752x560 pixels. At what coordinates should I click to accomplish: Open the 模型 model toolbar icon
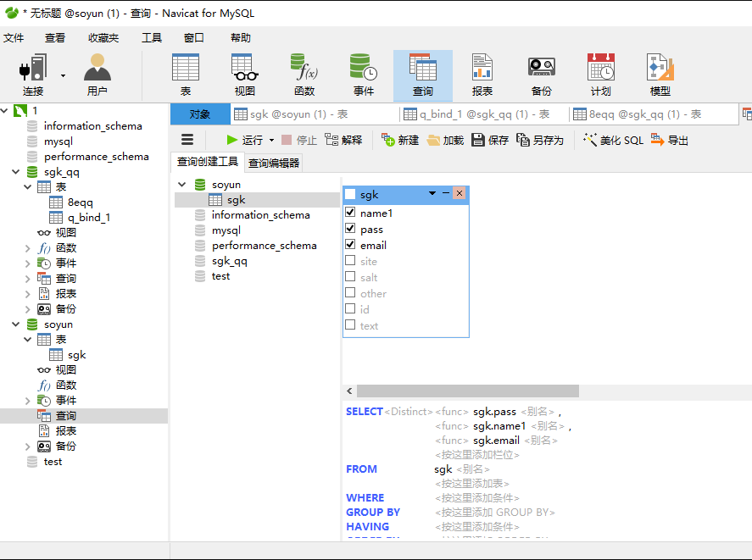pyautogui.click(x=660, y=75)
